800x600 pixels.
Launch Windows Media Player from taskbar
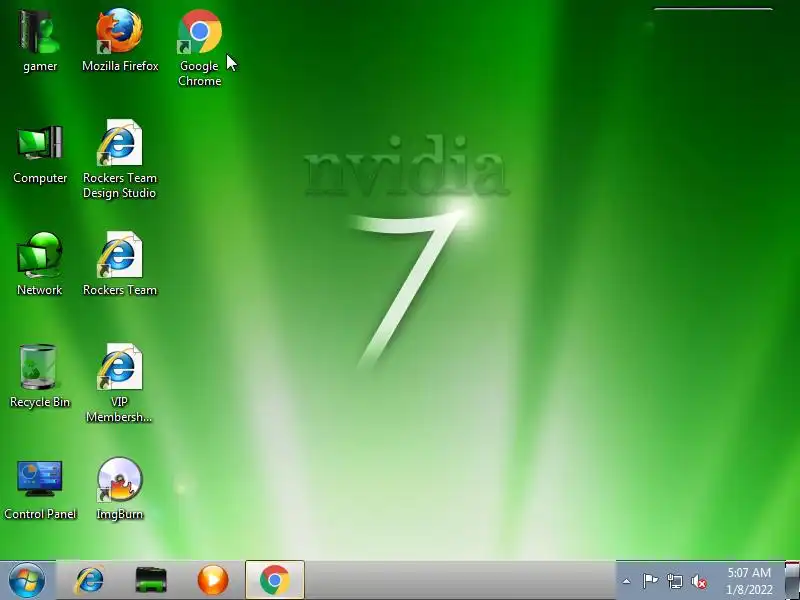(x=213, y=580)
